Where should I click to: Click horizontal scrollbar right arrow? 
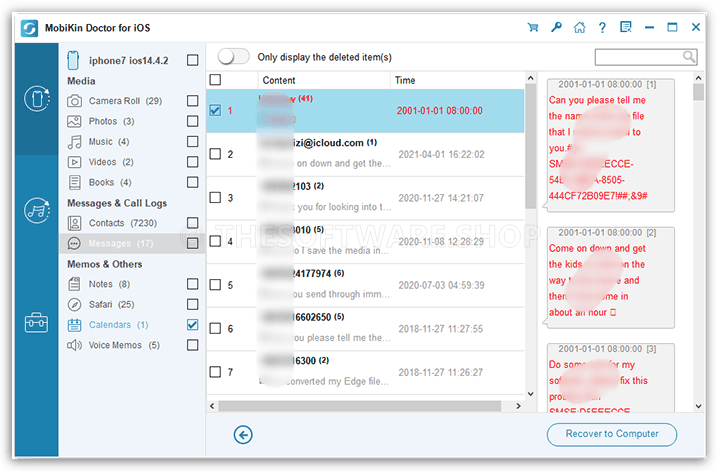[519, 406]
